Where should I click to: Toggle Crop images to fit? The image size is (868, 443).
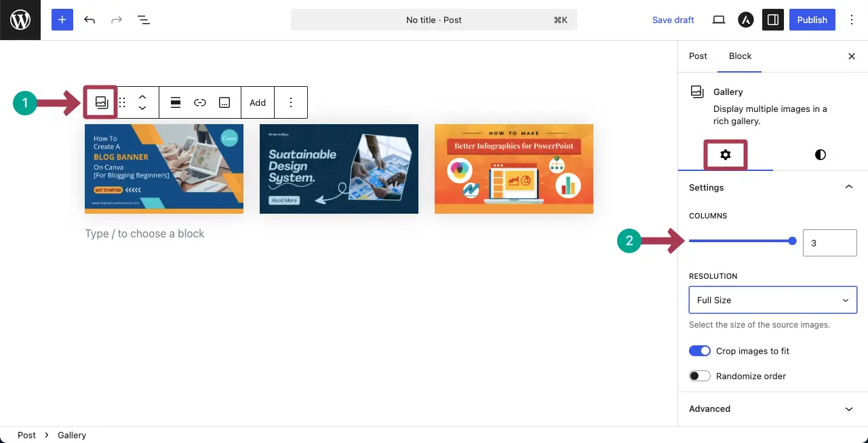click(x=699, y=351)
